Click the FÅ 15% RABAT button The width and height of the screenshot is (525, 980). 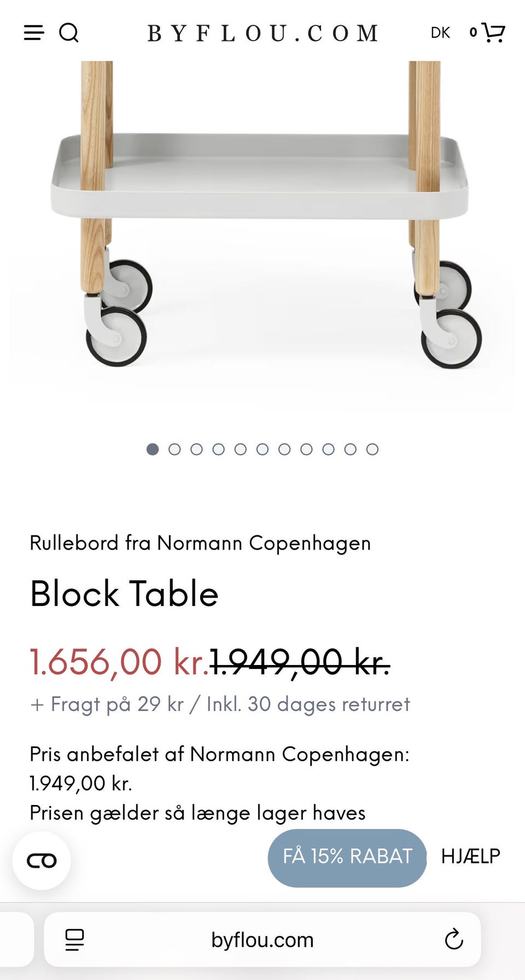(347, 856)
